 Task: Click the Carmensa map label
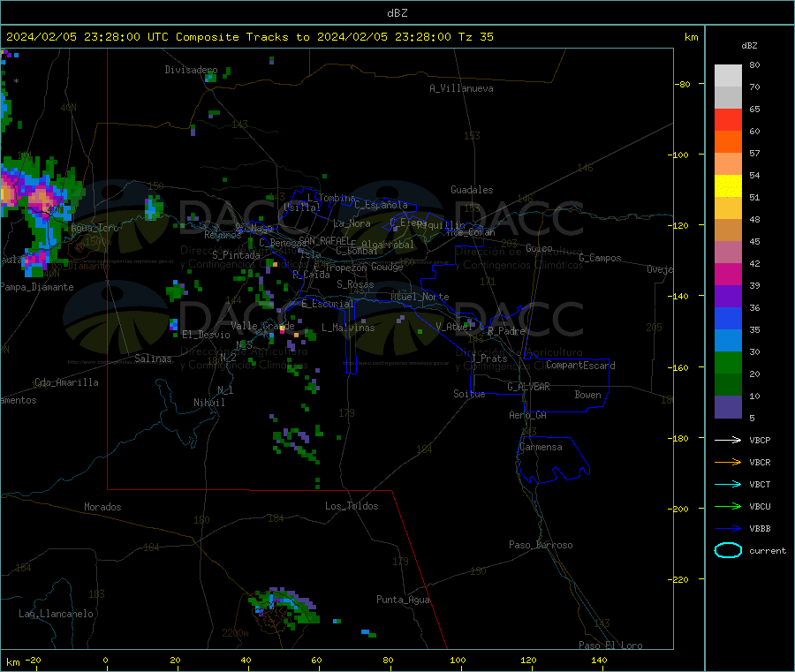[x=541, y=447]
